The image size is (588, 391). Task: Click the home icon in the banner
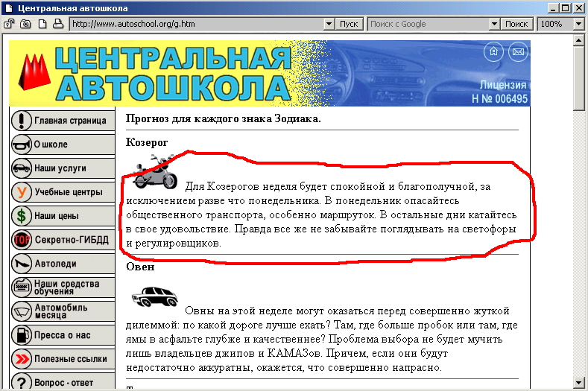click(493, 51)
